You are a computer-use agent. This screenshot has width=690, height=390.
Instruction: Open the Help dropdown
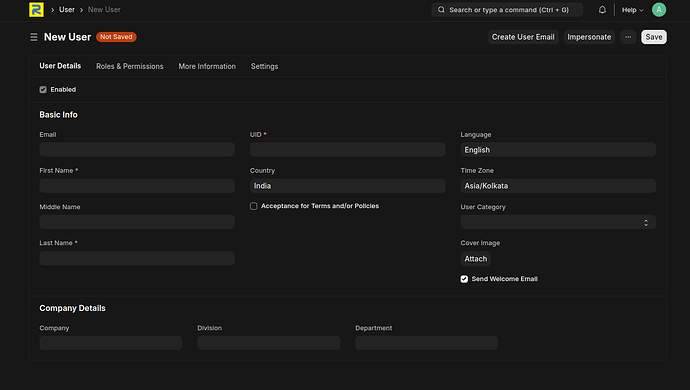pos(632,10)
